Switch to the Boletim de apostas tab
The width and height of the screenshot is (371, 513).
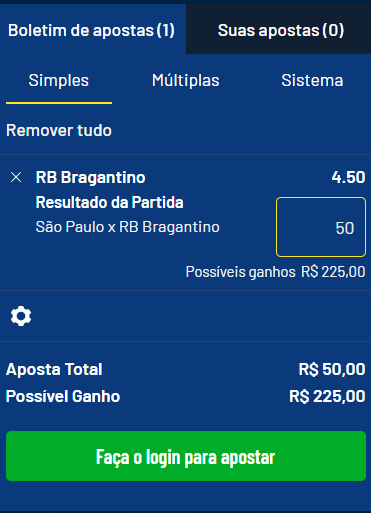91,31
